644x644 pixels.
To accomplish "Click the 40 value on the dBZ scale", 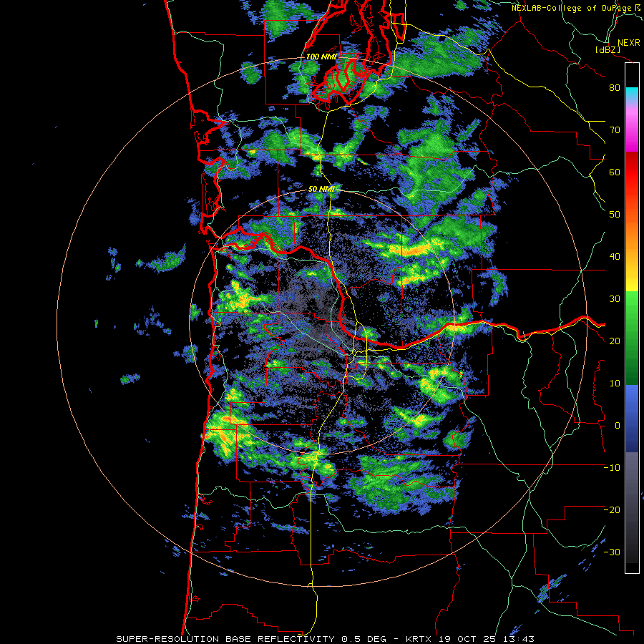I will point(615,257).
